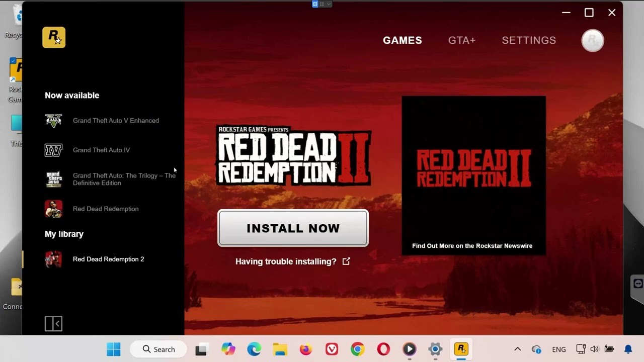The width and height of the screenshot is (644, 362).
Task: Open the Windows Start menu
Action: tap(114, 349)
